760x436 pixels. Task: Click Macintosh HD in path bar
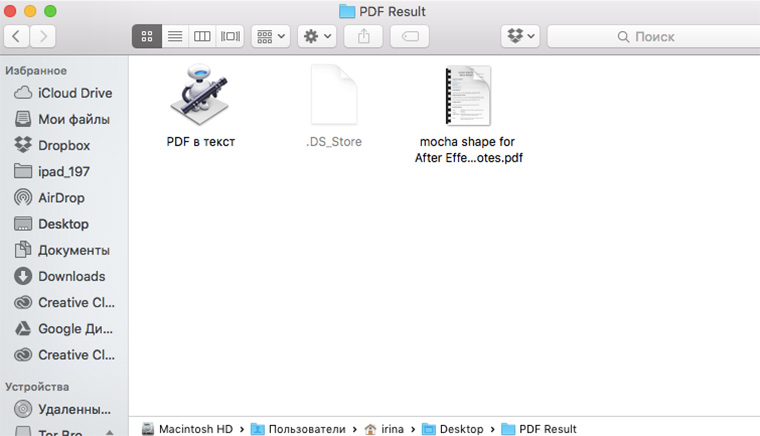click(187, 429)
